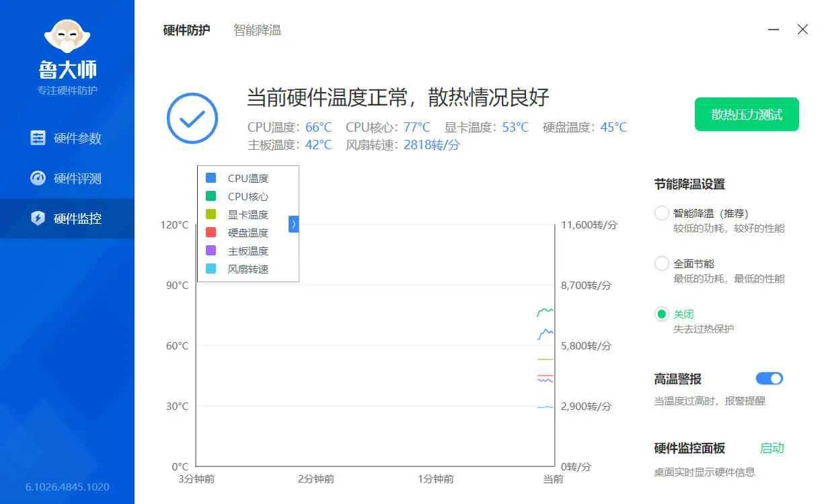Toggle the cyan 风扇转速 legend swatch
This screenshot has width=824, height=504.
tap(211, 269)
